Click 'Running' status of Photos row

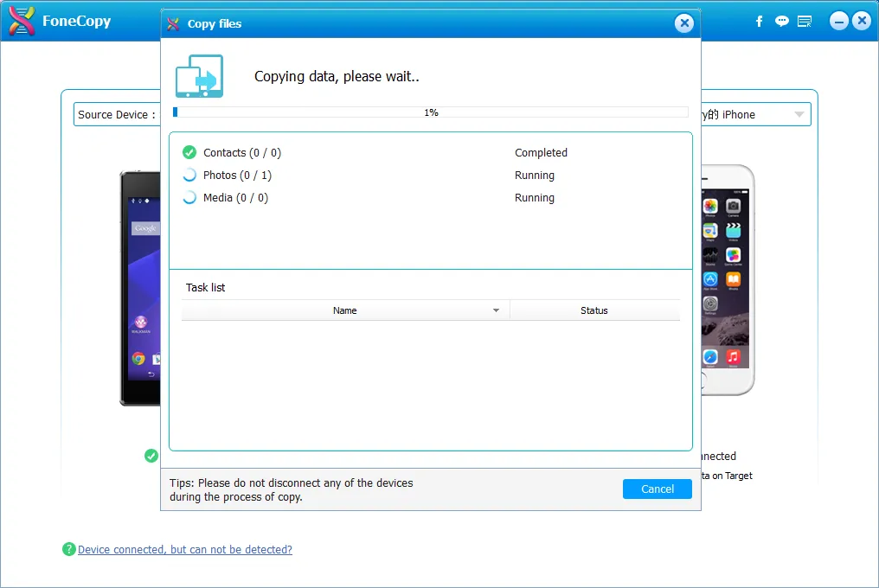click(535, 175)
